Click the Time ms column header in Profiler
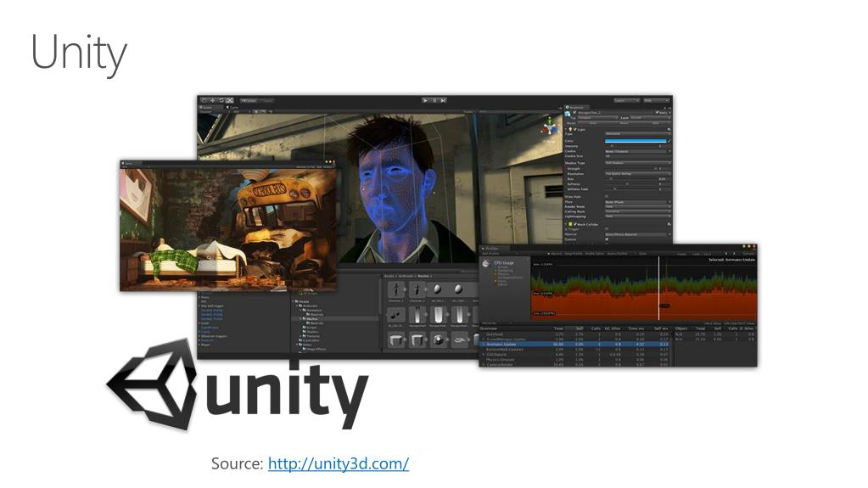The width and height of the screenshot is (868, 488). click(636, 328)
